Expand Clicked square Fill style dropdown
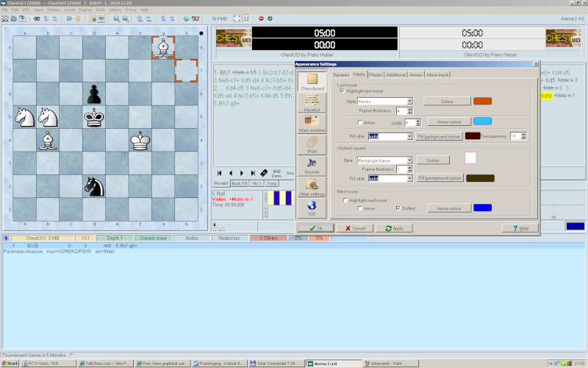This screenshot has width=588, height=368. pos(409,178)
